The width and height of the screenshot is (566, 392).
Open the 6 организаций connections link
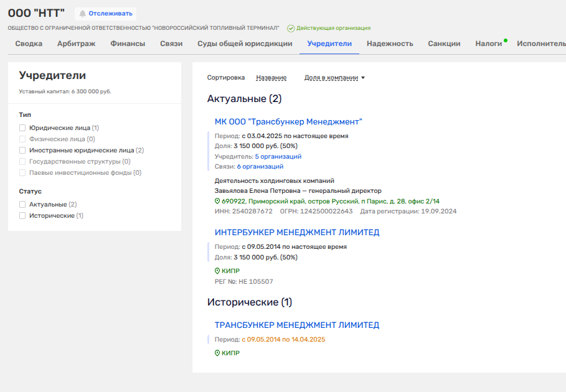pos(260,167)
